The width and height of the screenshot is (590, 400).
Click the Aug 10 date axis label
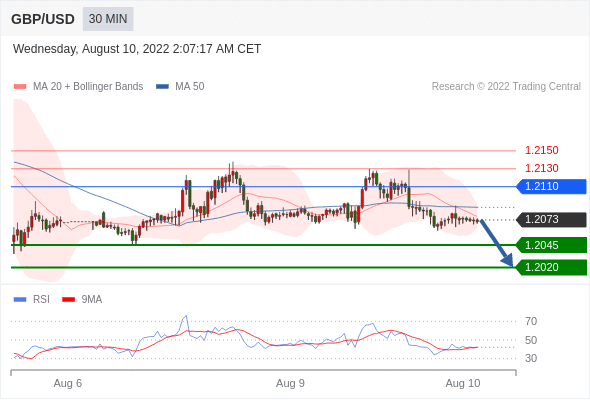point(463,383)
